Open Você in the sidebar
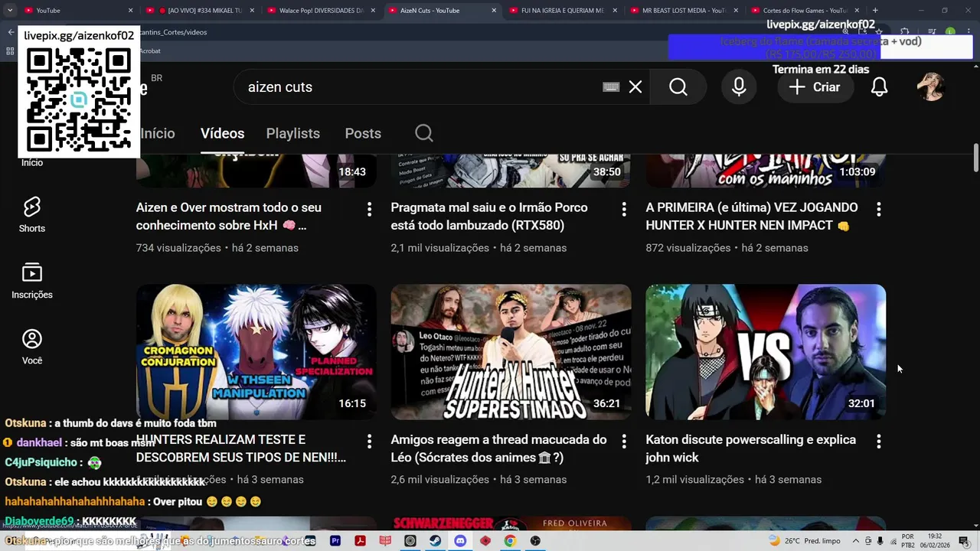The image size is (980, 551). [x=32, y=347]
